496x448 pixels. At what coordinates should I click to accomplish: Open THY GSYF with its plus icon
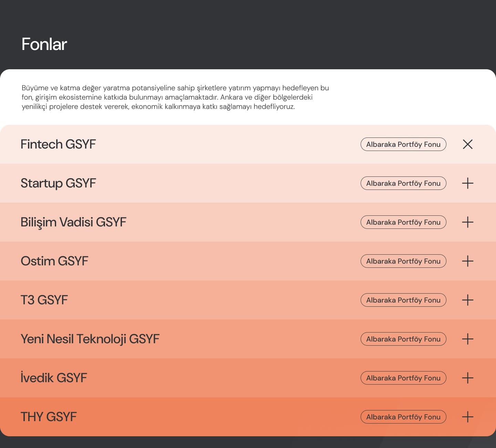coord(467,417)
